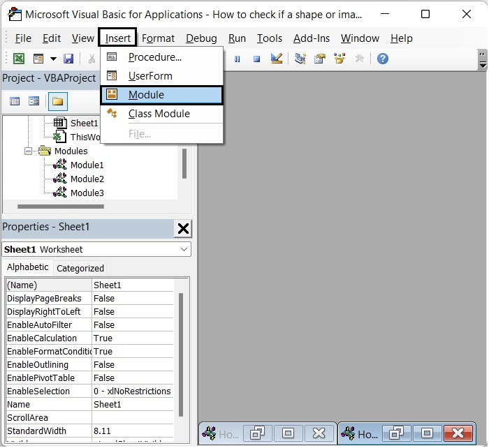The height and width of the screenshot is (448, 489).
Task: Click the View Code icon in Project pane
Action: [x=15, y=101]
